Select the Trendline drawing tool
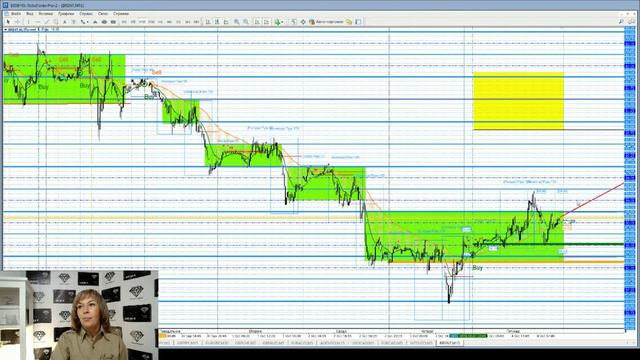 [x=47, y=22]
